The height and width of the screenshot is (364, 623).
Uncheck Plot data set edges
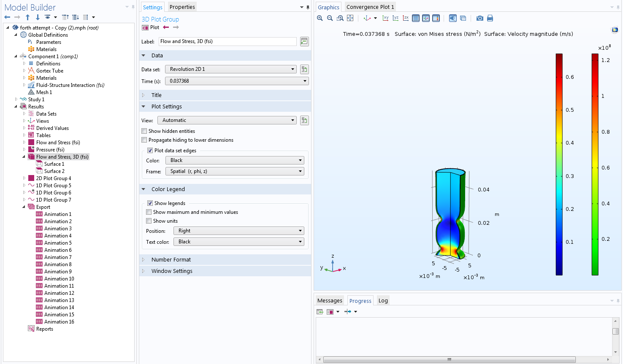150,151
